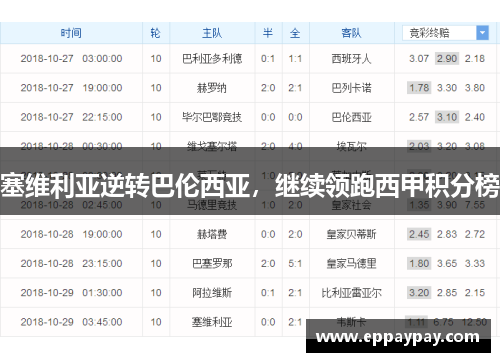Select the highlighted draw odds 3.10

[x=447, y=117]
